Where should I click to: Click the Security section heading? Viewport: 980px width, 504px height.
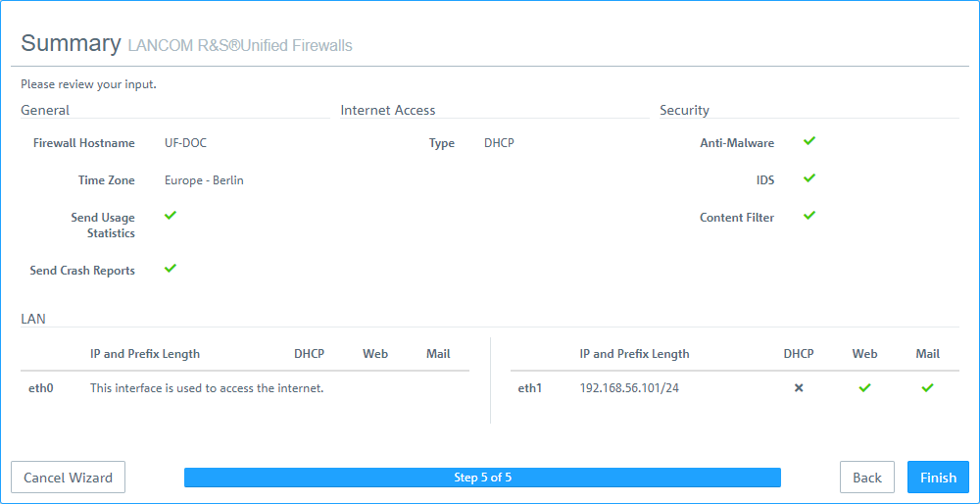pos(684,110)
